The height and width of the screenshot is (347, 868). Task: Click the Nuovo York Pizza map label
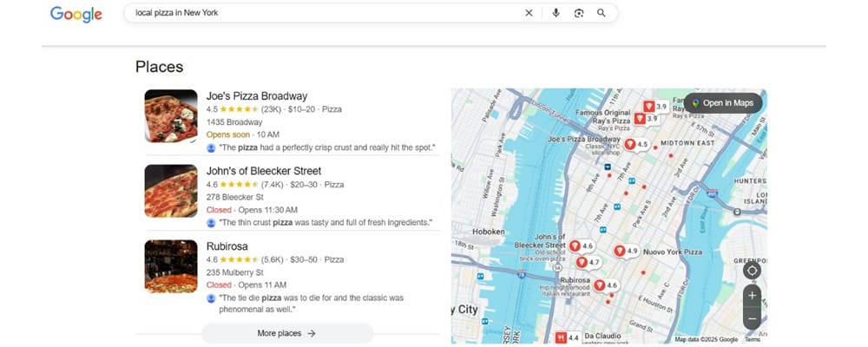(x=673, y=252)
